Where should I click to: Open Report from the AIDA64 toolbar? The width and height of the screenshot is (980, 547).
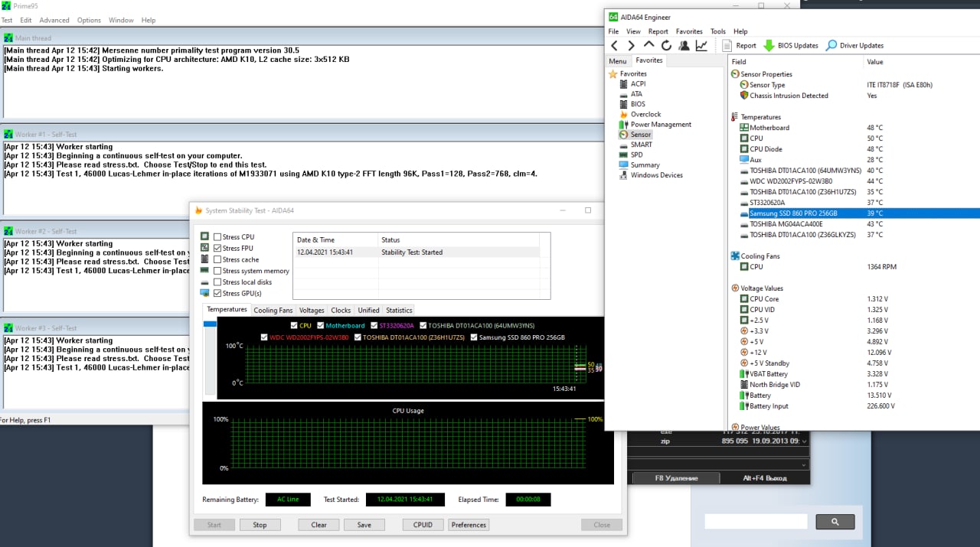tap(739, 45)
